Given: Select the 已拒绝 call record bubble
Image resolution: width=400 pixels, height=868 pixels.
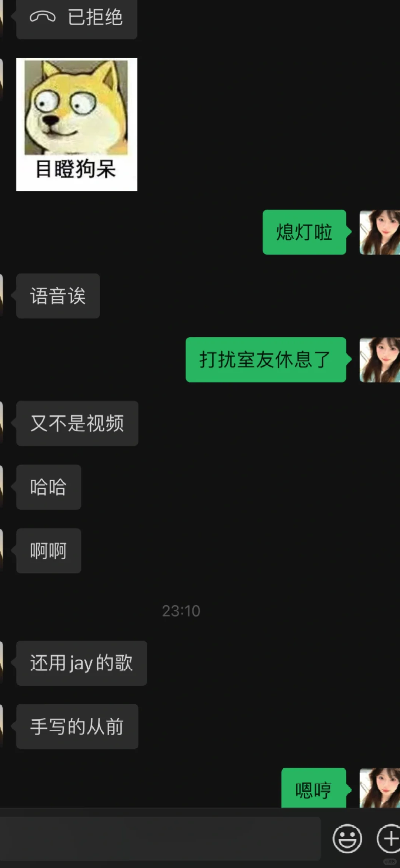Looking at the screenshot, I should 77,18.
